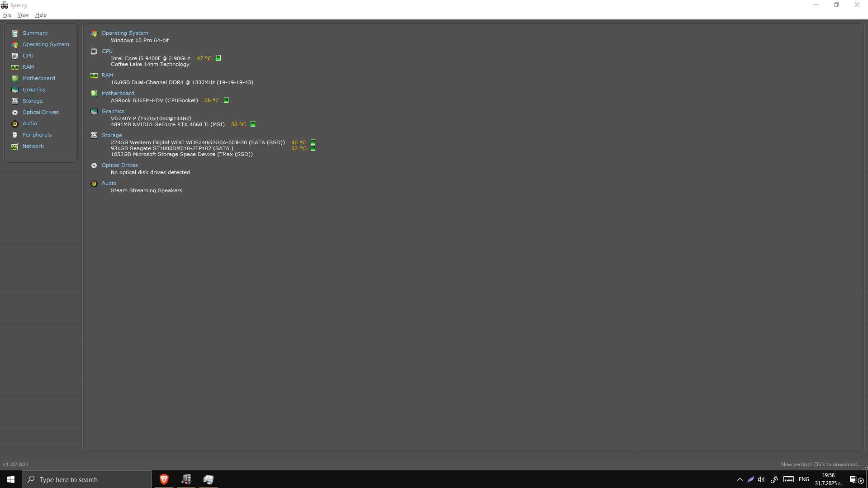Image resolution: width=868 pixels, height=488 pixels.
Task: Open the Help menu
Action: tap(41, 15)
